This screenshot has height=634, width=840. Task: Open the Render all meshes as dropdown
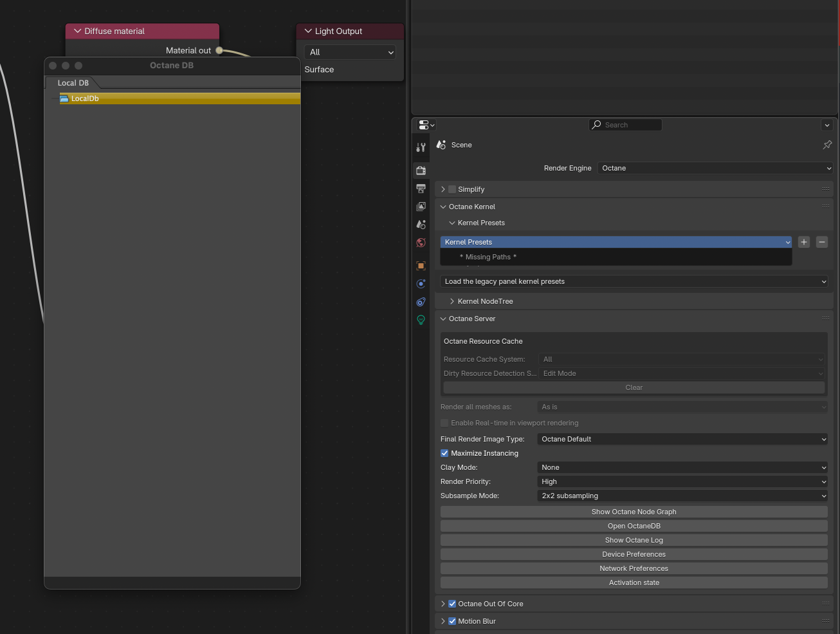coord(682,407)
